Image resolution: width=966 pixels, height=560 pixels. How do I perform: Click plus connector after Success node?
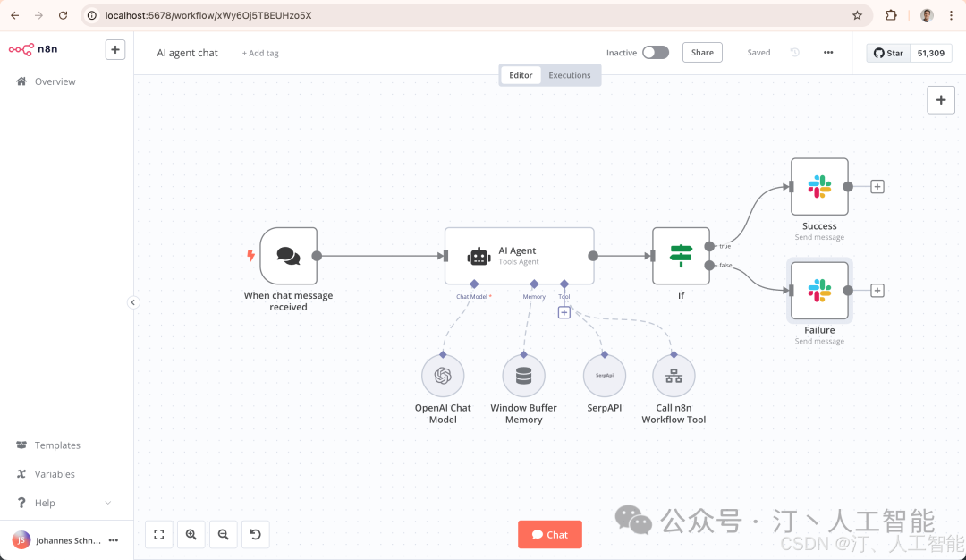[x=877, y=187]
